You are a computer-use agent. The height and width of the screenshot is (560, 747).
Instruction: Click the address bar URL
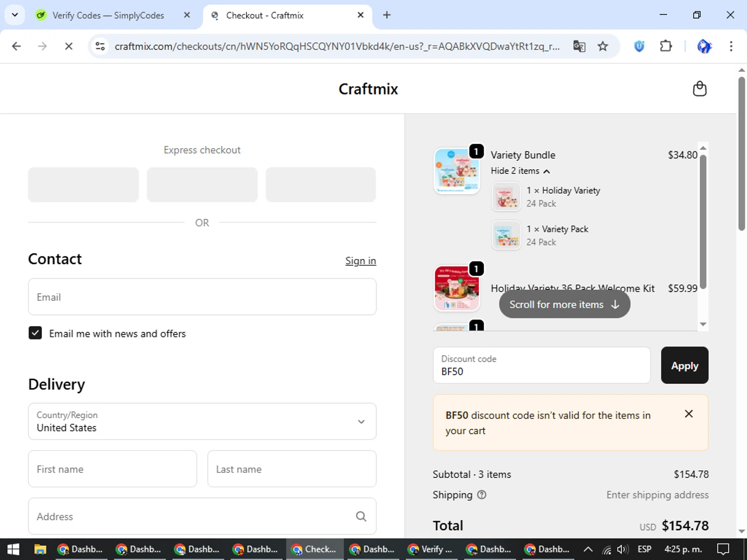(x=337, y=46)
